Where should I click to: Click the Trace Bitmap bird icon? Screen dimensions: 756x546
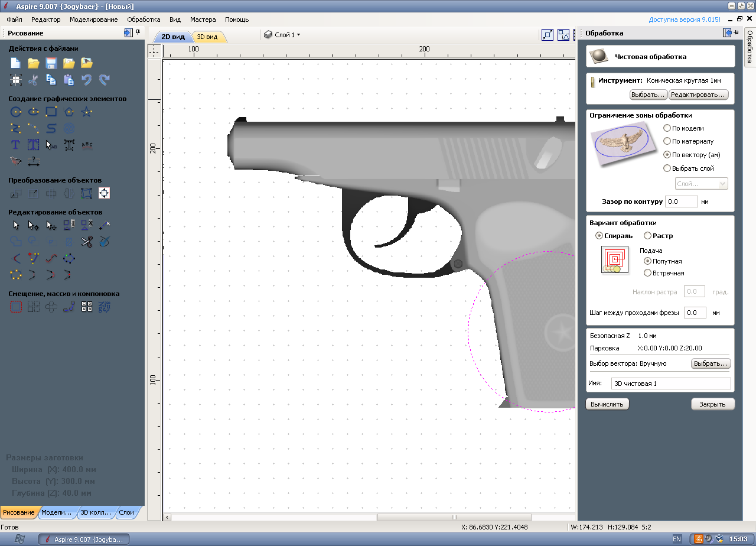[16, 161]
